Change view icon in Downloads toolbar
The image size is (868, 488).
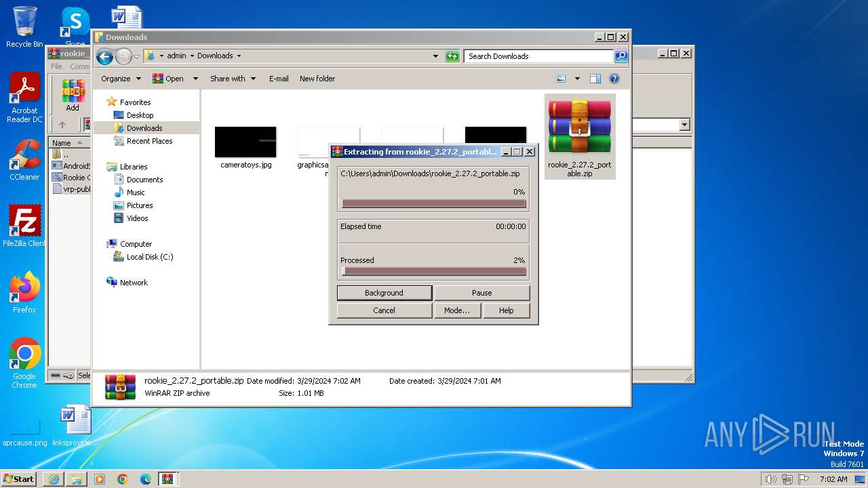[561, 79]
